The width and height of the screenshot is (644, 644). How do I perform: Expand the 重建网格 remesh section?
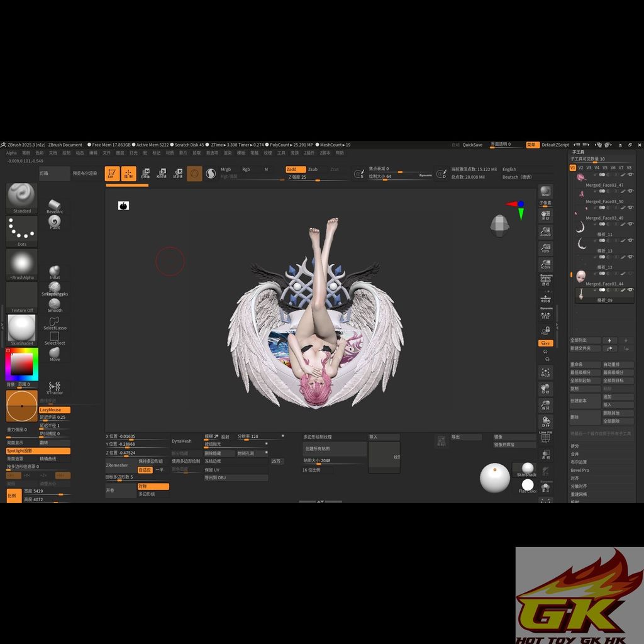[x=579, y=494]
